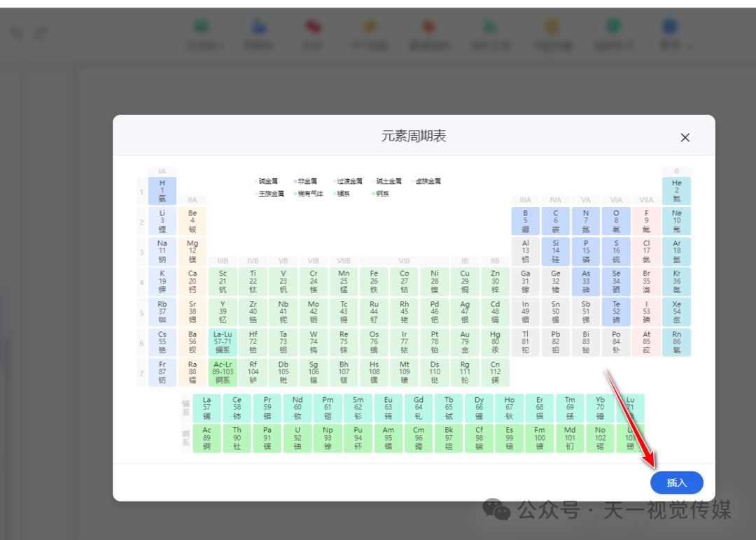This screenshot has width=756, height=540.
Task: Expand the dropdown arrow beside the first toolbar icon
Action: click(214, 45)
